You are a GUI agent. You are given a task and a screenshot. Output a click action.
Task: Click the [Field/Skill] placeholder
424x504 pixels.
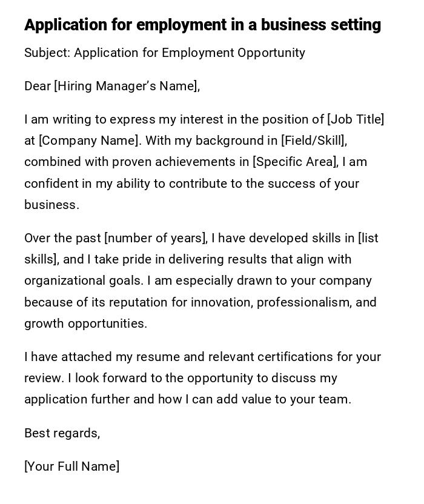click(x=314, y=141)
